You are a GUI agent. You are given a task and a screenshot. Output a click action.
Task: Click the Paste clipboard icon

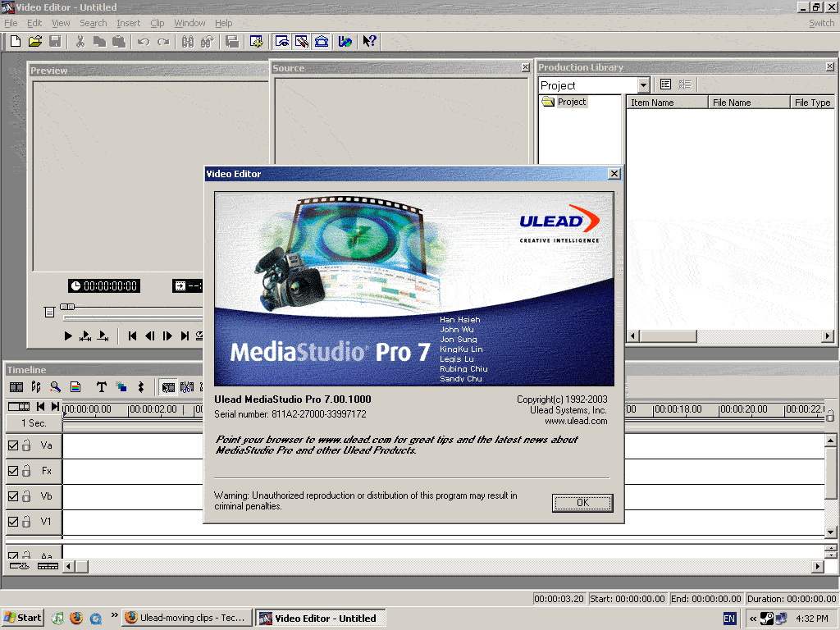(x=118, y=41)
